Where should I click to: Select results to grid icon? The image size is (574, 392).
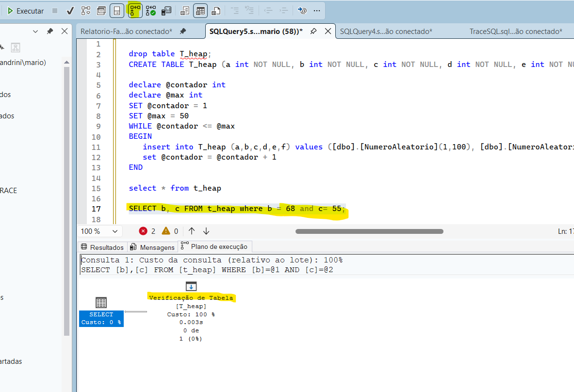click(x=200, y=11)
